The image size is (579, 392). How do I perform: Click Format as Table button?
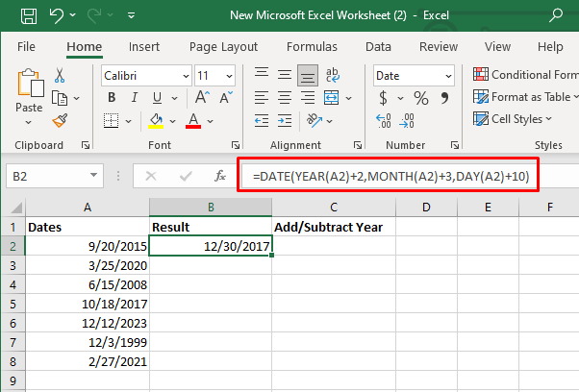tap(526, 97)
